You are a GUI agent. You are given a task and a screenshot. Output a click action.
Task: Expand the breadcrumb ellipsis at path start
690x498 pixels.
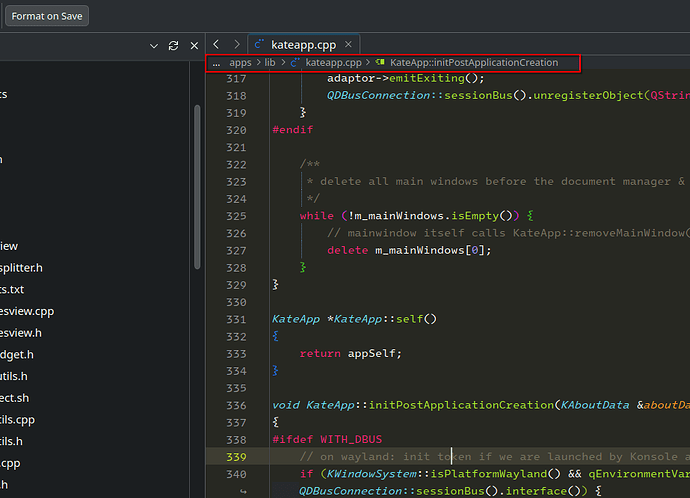coord(216,63)
